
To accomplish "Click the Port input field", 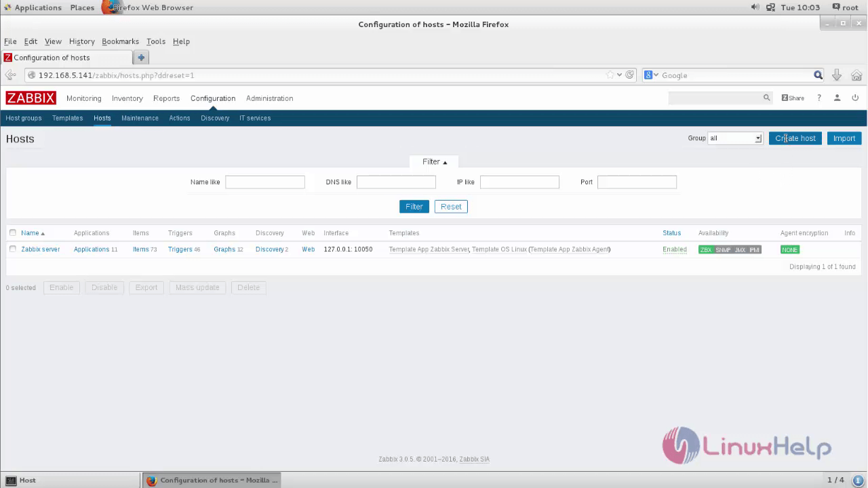I will point(637,182).
